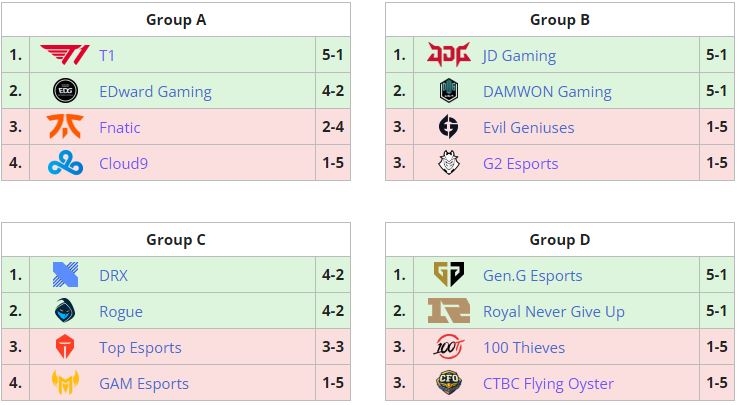Click the DAMWON Gaming logo icon
This screenshot has height=405, width=738.
[449, 91]
